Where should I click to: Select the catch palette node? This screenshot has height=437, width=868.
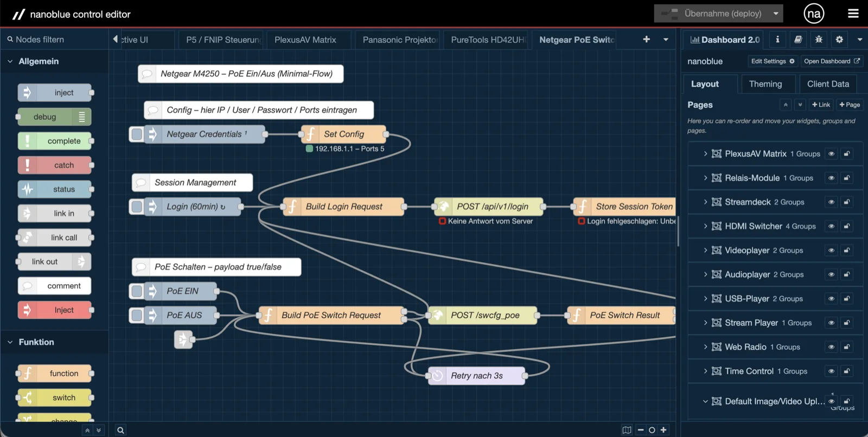[54, 165]
